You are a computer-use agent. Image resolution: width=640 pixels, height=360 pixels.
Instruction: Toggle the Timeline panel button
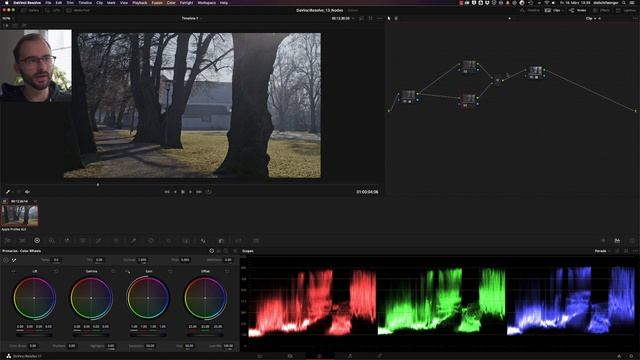530,10
